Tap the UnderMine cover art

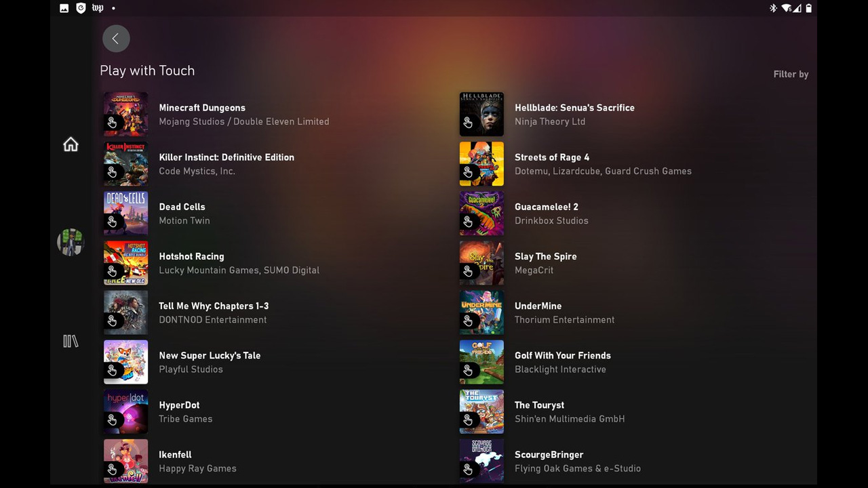(x=481, y=312)
